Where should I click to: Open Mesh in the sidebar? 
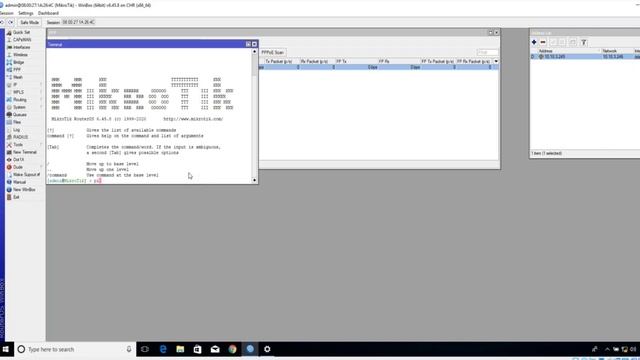pyautogui.click(x=18, y=77)
